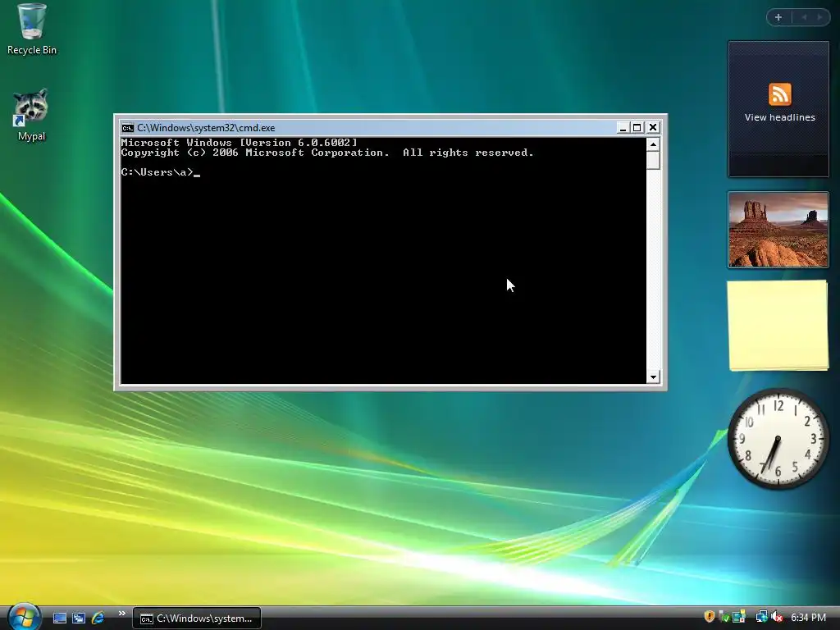Click the orange RSS feed icon in sidebar
The image size is (840, 630).
click(779, 95)
